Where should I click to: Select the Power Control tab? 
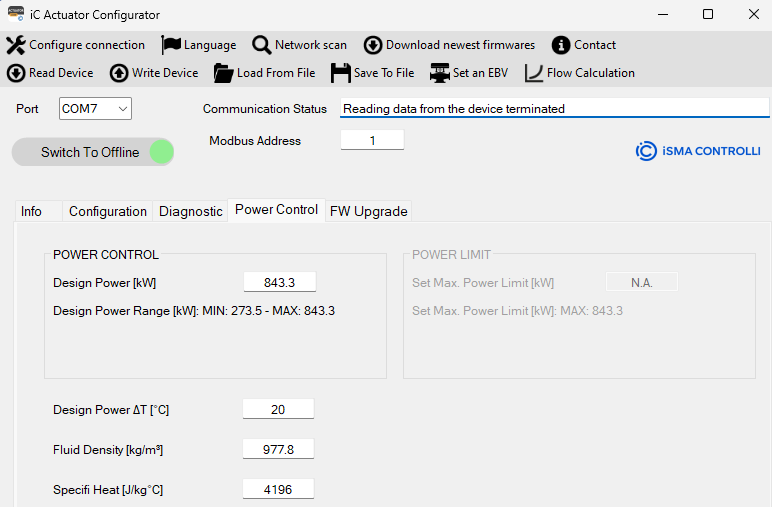coord(276,210)
